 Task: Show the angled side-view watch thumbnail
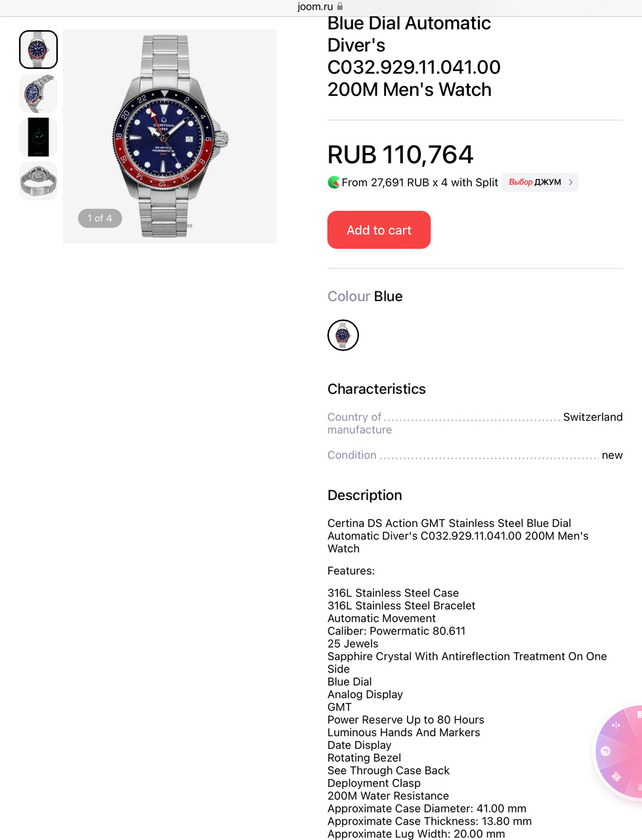39,93
